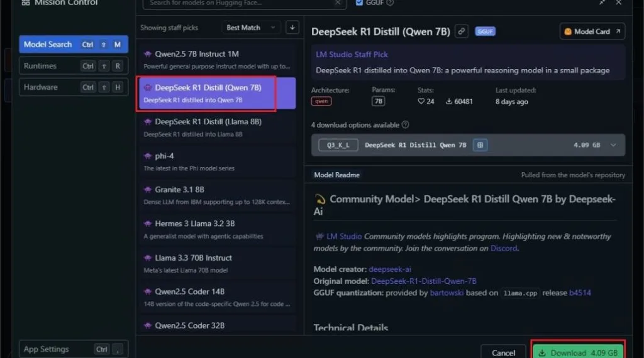Image resolution: width=644 pixels, height=358 pixels.
Task: Open DeepSeek-R1-Distill-Qwen-7B original model link
Action: (424, 281)
